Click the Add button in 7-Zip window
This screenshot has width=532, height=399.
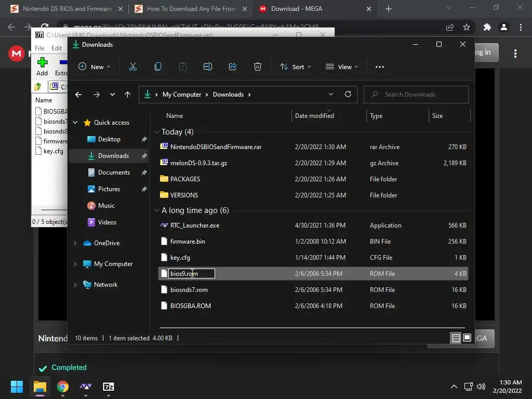click(x=42, y=66)
